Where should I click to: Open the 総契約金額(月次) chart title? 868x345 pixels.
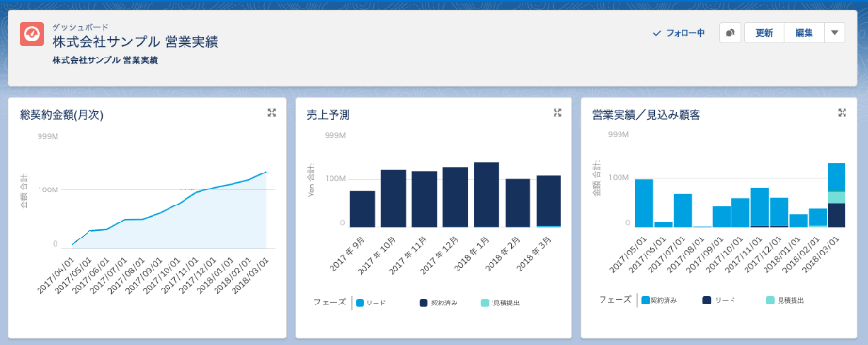pos(60,115)
